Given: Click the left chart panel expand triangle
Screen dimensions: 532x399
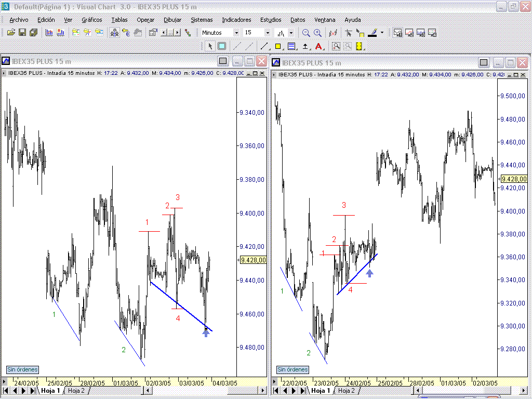Looking at the screenshot, I should (x=4, y=73).
